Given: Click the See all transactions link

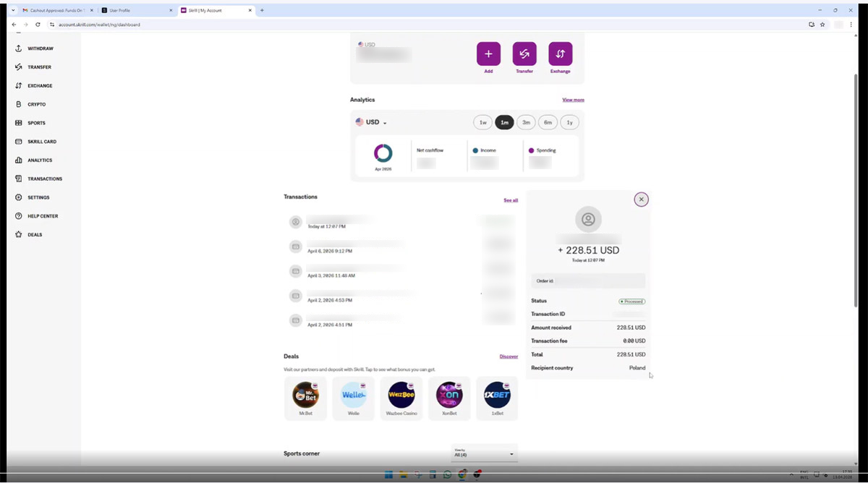Looking at the screenshot, I should (x=511, y=200).
